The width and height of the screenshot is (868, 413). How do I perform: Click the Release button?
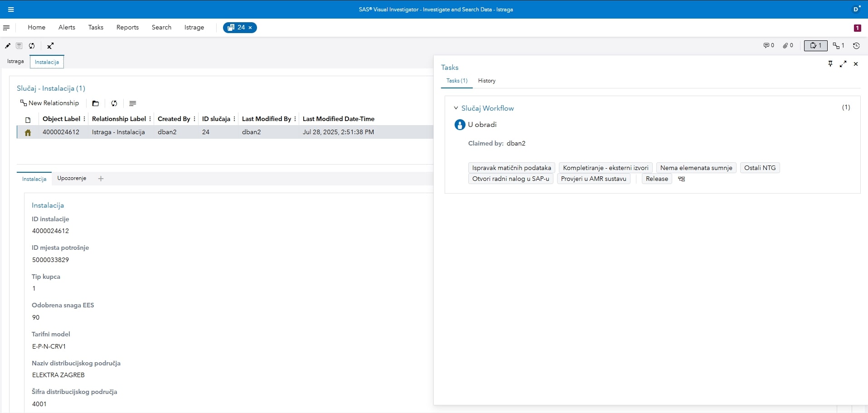tap(656, 179)
